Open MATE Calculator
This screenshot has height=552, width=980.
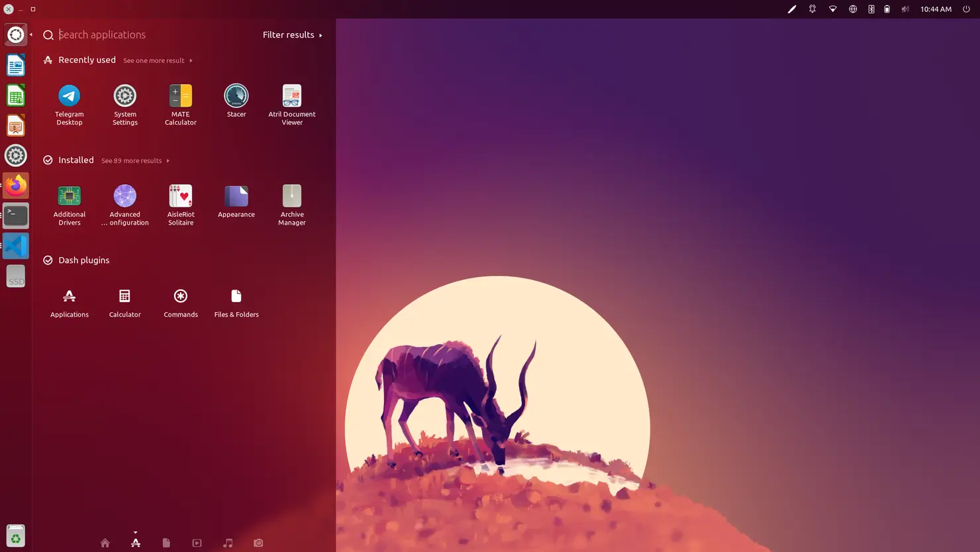point(180,105)
